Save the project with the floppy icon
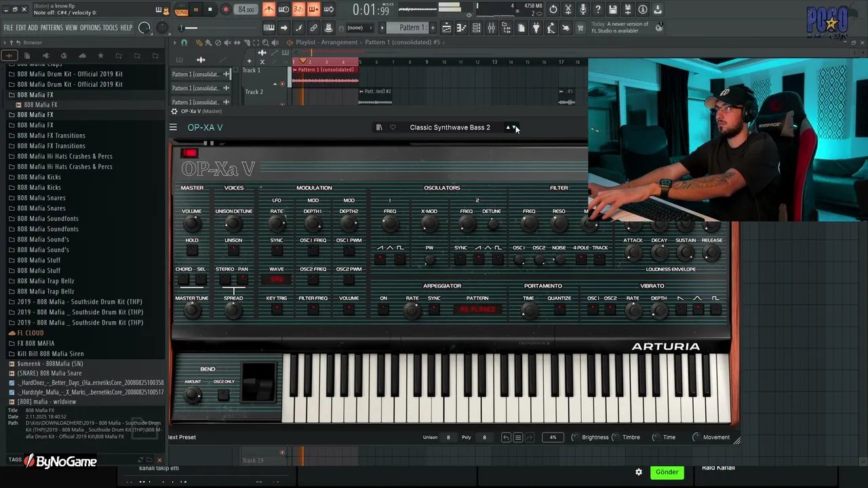 [613, 9]
